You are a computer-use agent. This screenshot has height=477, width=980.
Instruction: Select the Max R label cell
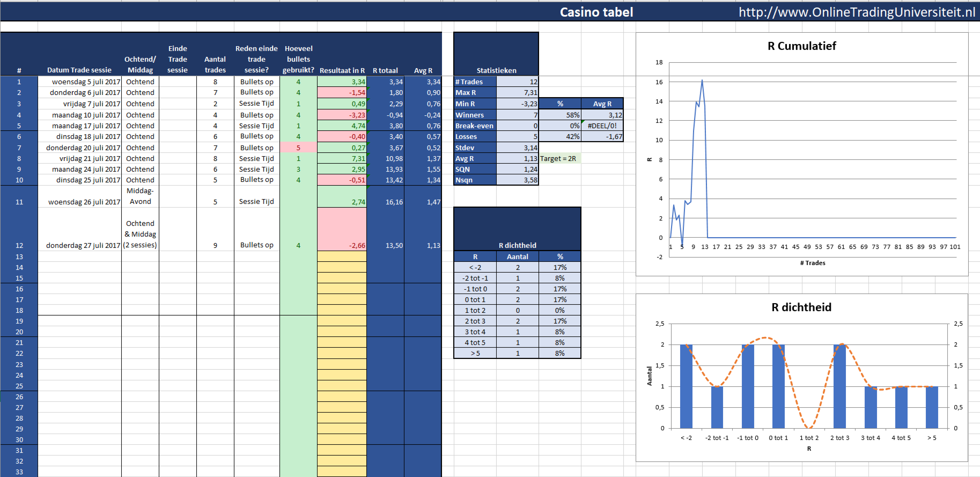[475, 93]
